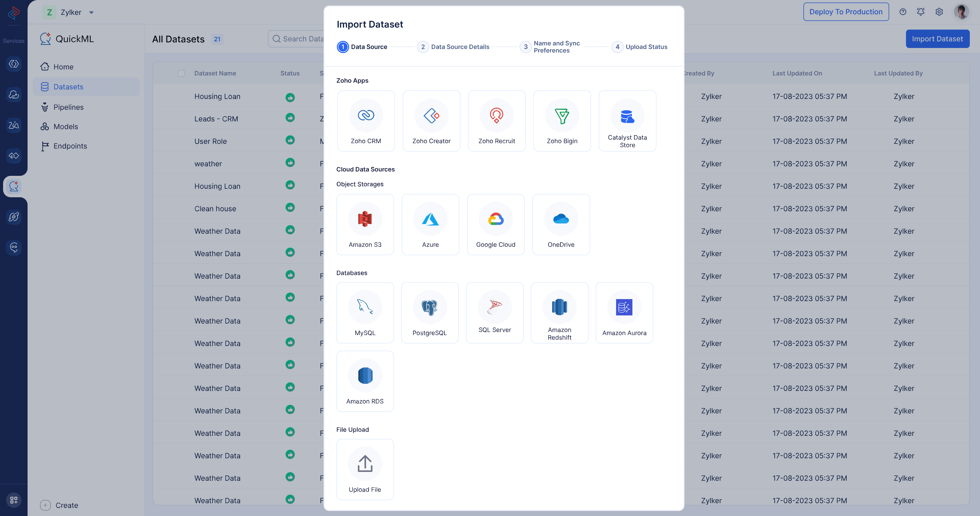Open the QuickML service icon in rail
Image resolution: width=980 pixels, height=516 pixels.
tap(14, 186)
